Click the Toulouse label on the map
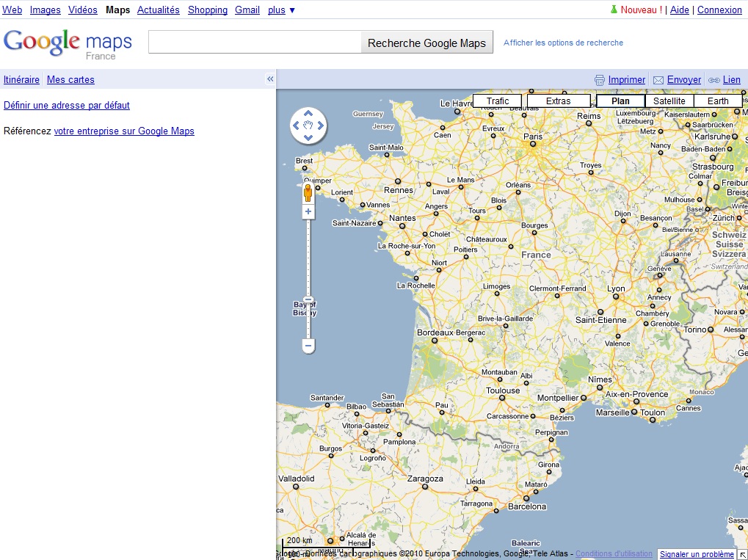The width and height of the screenshot is (748, 560). pyautogui.click(x=503, y=390)
